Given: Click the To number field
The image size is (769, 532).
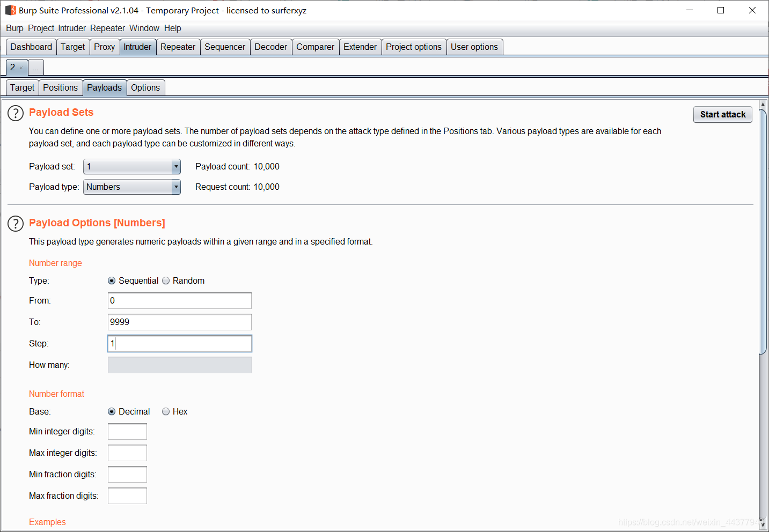Looking at the screenshot, I should tap(180, 322).
